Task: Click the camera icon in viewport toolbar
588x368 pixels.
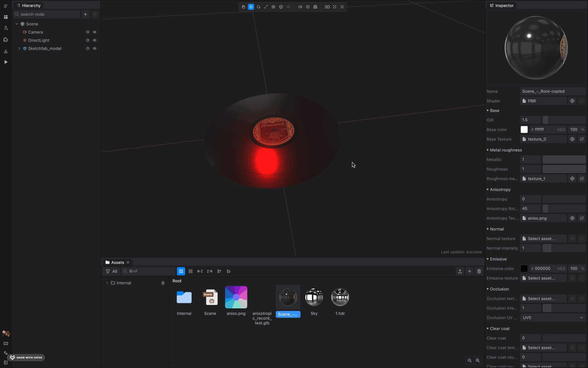Action: tap(300, 7)
